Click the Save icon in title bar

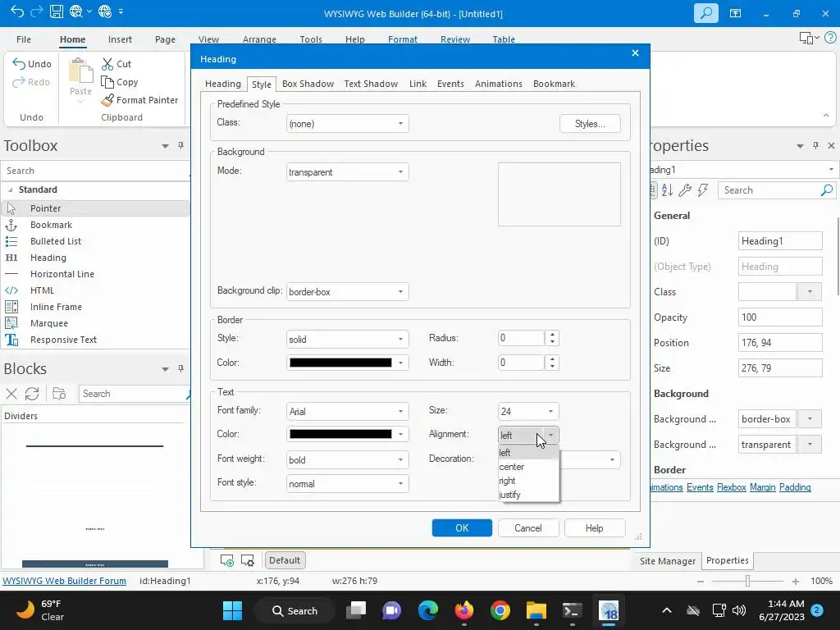(x=57, y=11)
